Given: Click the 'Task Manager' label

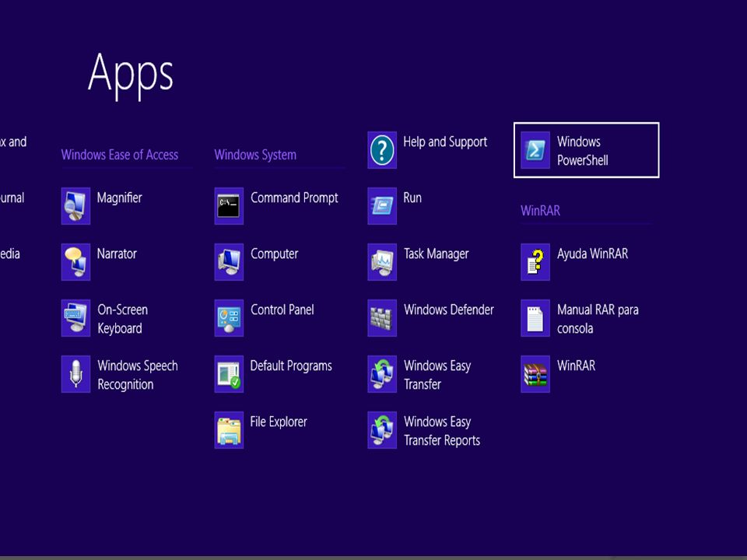Looking at the screenshot, I should click(437, 254).
